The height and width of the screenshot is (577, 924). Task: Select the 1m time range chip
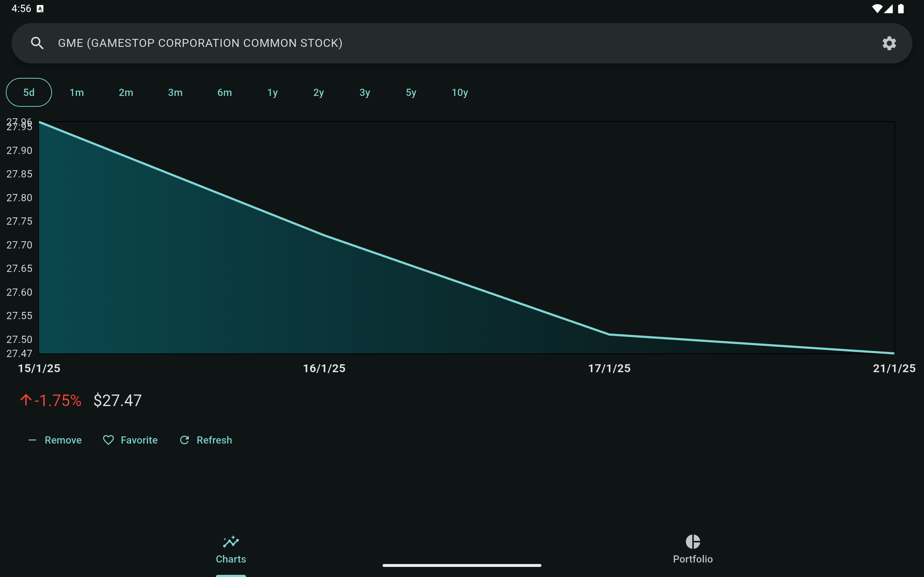click(x=77, y=92)
